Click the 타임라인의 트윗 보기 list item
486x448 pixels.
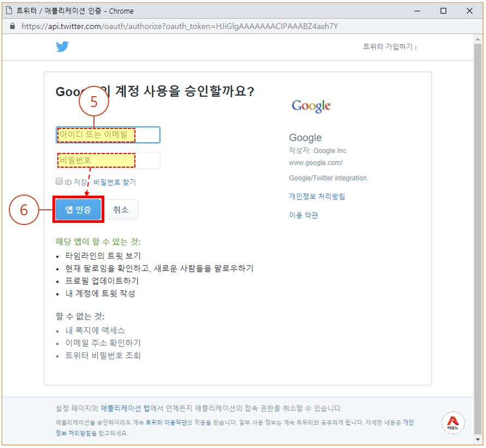pyautogui.click(x=103, y=256)
